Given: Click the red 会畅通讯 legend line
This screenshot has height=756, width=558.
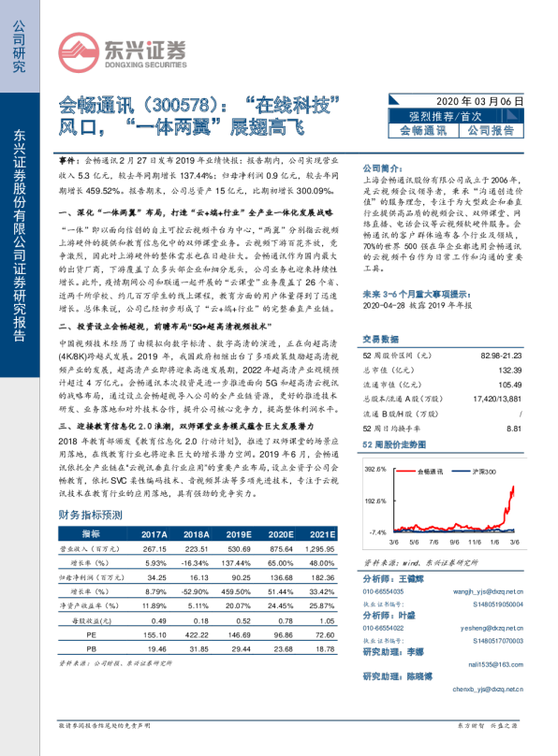Looking at the screenshot, I should pyautogui.click(x=405, y=471).
